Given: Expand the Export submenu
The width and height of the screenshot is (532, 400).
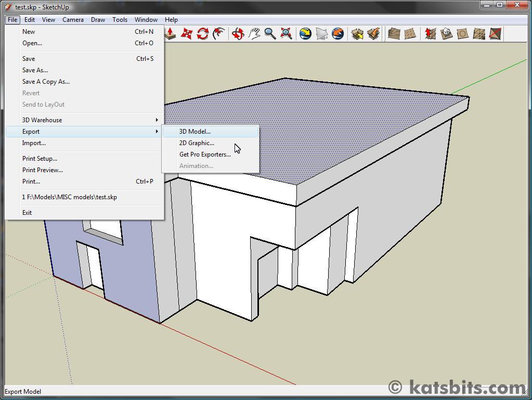Looking at the screenshot, I should [84, 132].
